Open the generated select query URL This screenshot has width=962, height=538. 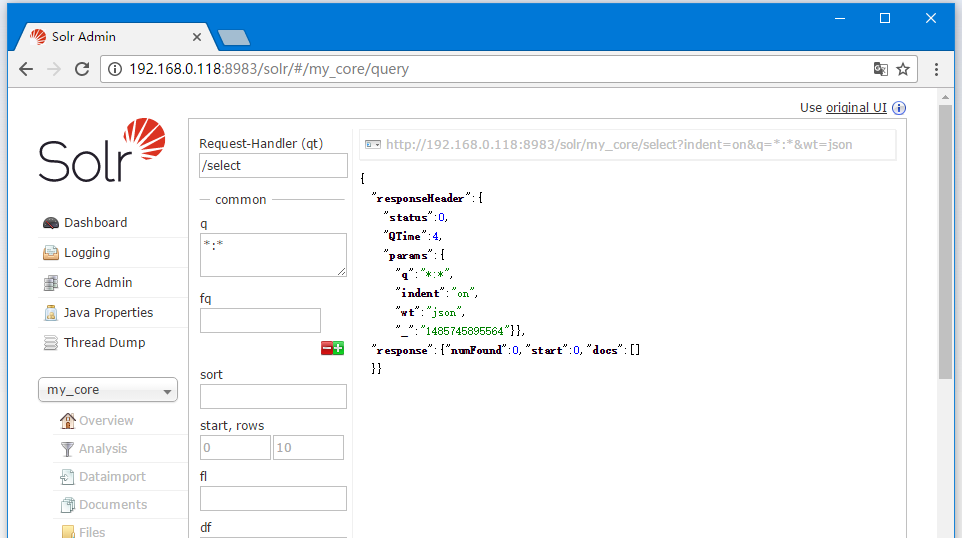coord(619,145)
